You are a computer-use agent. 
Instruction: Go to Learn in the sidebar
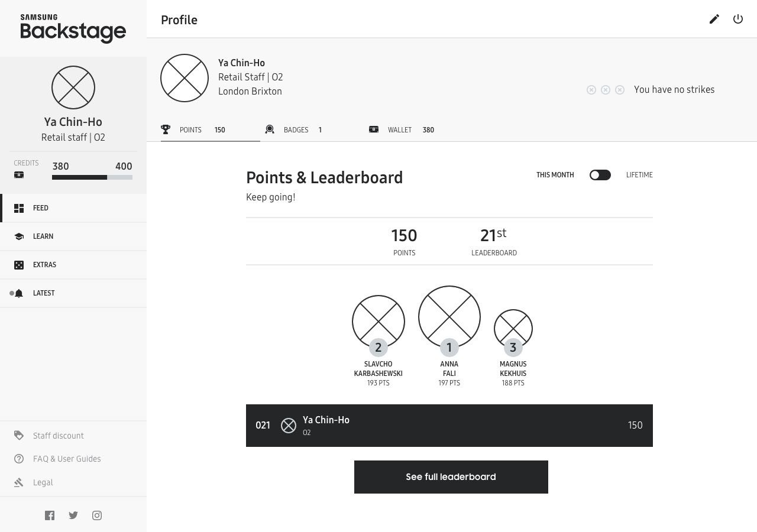[x=73, y=236]
